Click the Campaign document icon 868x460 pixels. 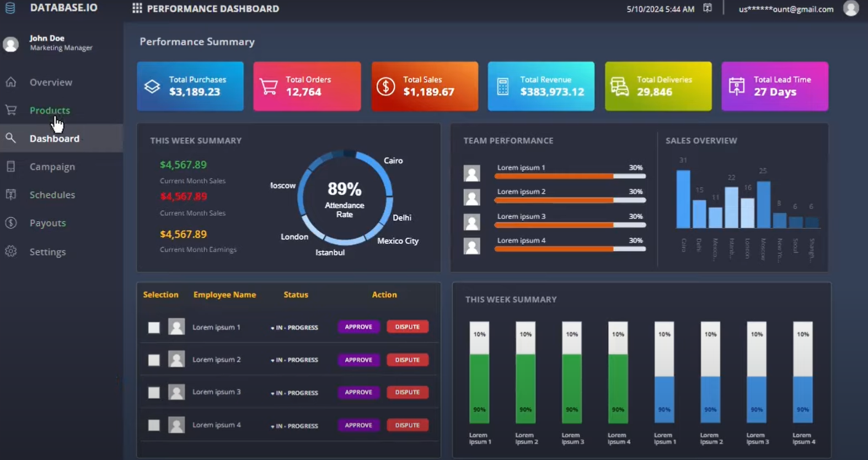10,167
